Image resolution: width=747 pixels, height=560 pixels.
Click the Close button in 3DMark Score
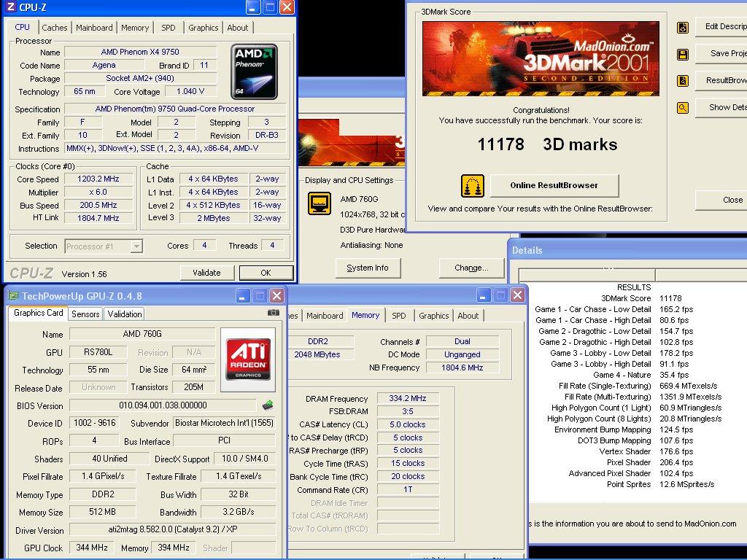click(721, 200)
